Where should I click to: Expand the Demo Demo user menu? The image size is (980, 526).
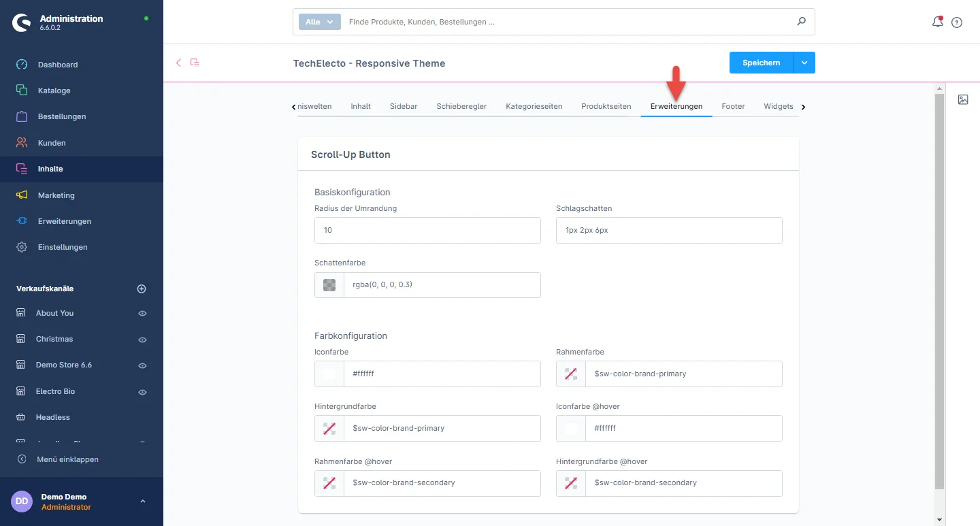point(142,502)
